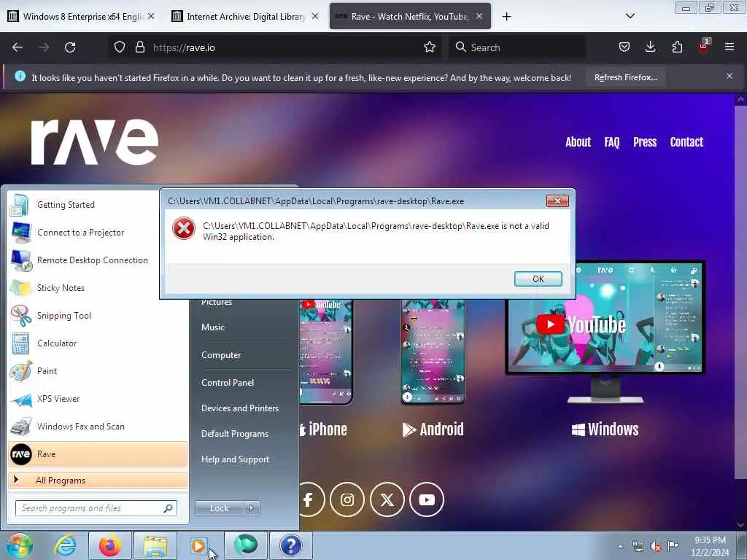The image size is (747, 560).
Task: Click the uBlock extension icon with badge
Action: pos(704,46)
